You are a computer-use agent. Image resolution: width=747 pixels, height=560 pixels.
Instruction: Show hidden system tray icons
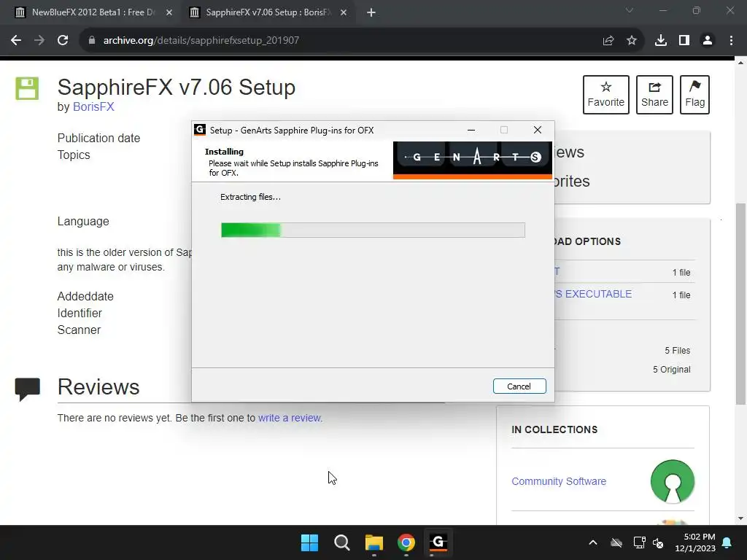pyautogui.click(x=593, y=542)
